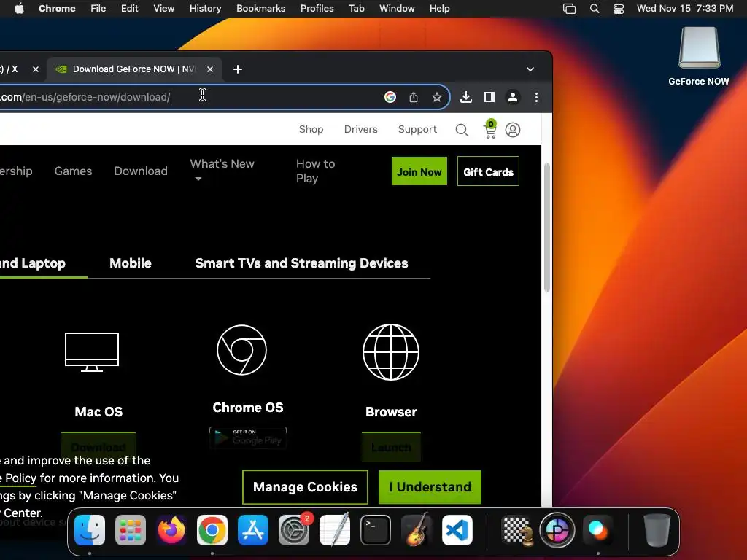Click the page vertical scrollbar

pyautogui.click(x=547, y=227)
